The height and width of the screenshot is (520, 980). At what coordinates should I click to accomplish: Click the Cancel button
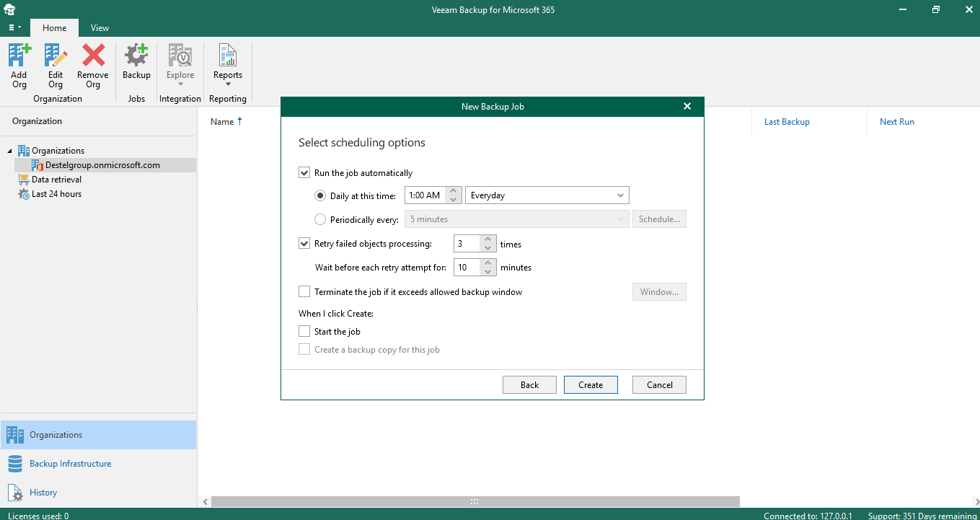(x=659, y=384)
